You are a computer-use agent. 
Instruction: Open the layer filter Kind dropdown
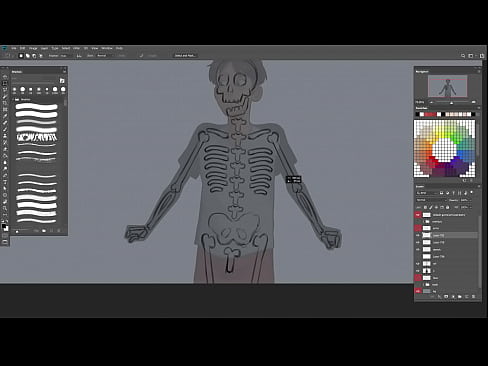(427, 193)
